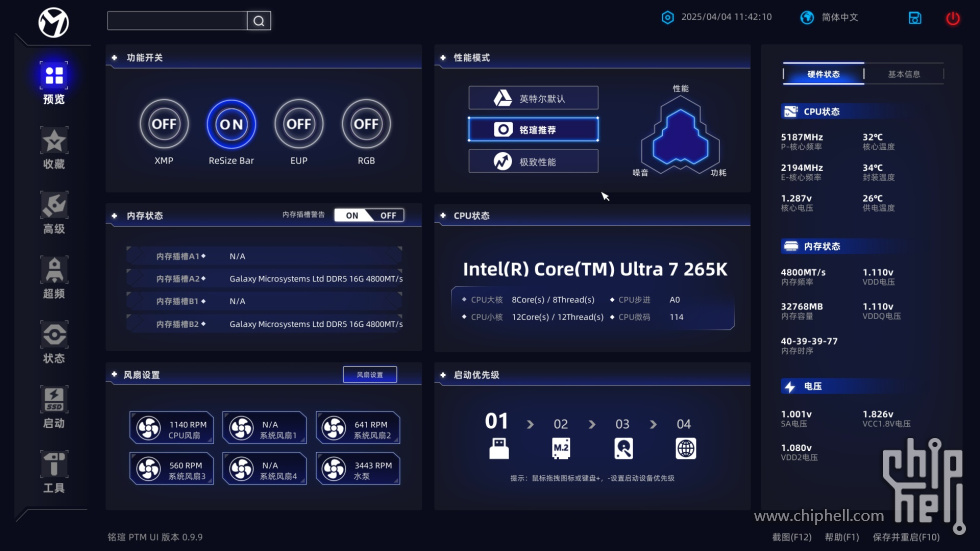Click the performance radar hexagon chart
The image size is (980, 551).
point(680,134)
